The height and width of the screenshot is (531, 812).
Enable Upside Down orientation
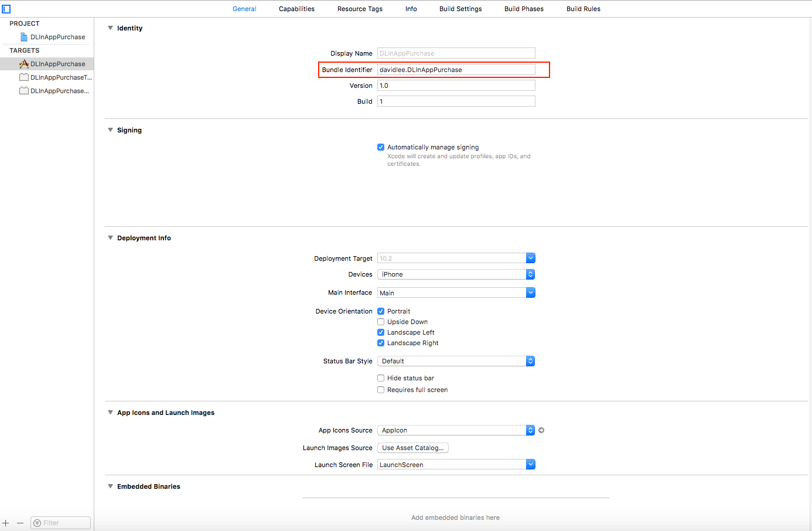point(381,322)
